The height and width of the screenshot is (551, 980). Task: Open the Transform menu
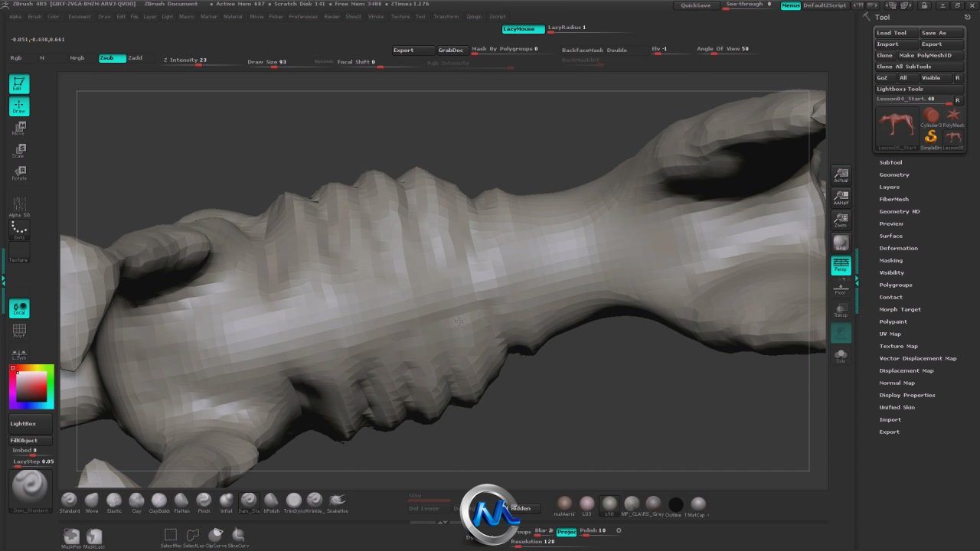click(446, 16)
